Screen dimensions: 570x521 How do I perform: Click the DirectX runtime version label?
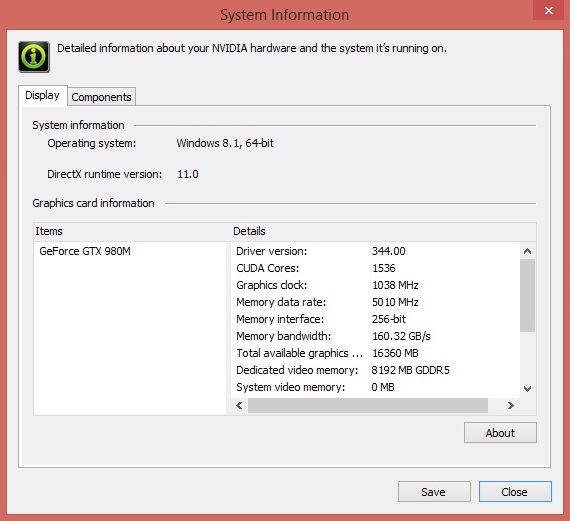[105, 174]
